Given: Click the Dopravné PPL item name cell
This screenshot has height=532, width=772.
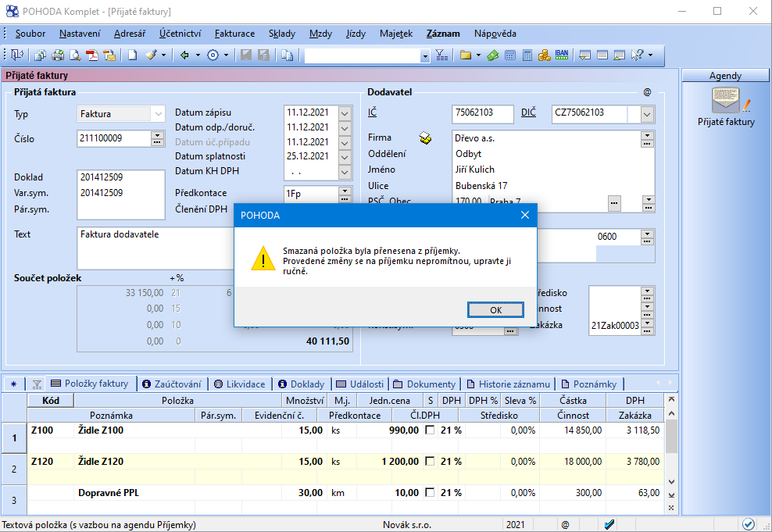Looking at the screenshot, I should (x=177, y=493).
